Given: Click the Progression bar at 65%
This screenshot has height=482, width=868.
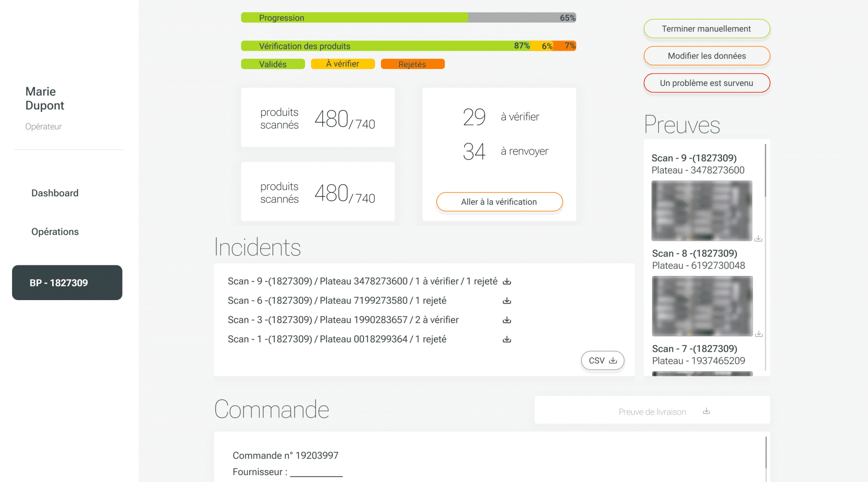Looking at the screenshot, I should (408, 18).
